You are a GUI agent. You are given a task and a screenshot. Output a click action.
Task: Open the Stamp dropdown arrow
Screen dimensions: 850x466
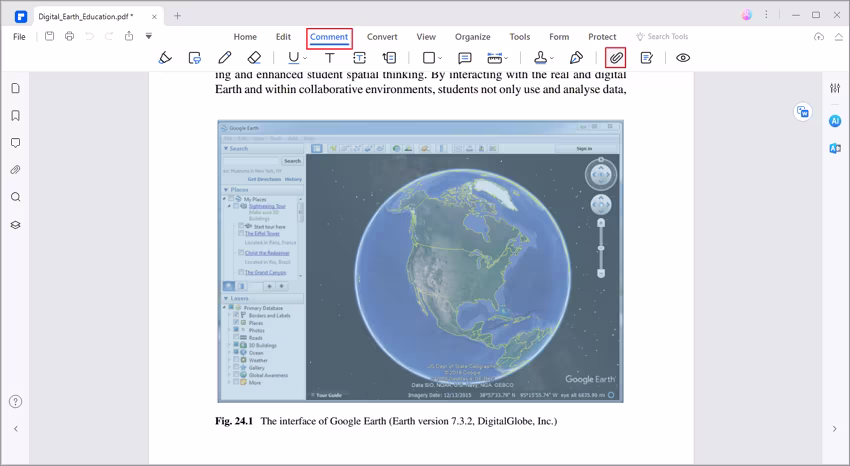(552, 58)
